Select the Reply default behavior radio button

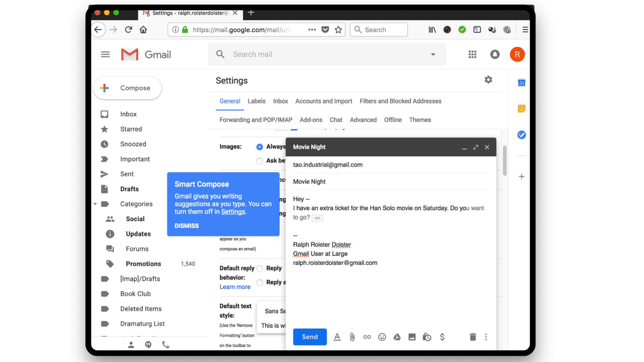point(260,269)
